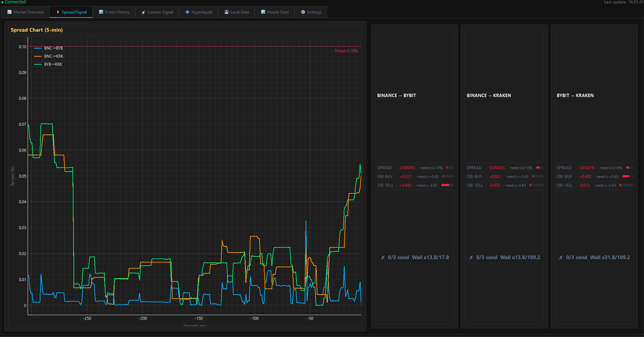Screen dimensions: 644x337
Task: Click Binance→Bybit spread progress bar
Action: (450, 167)
